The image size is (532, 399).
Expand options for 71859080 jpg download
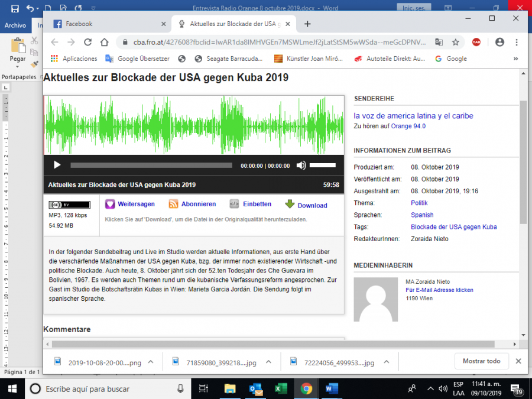tap(269, 362)
